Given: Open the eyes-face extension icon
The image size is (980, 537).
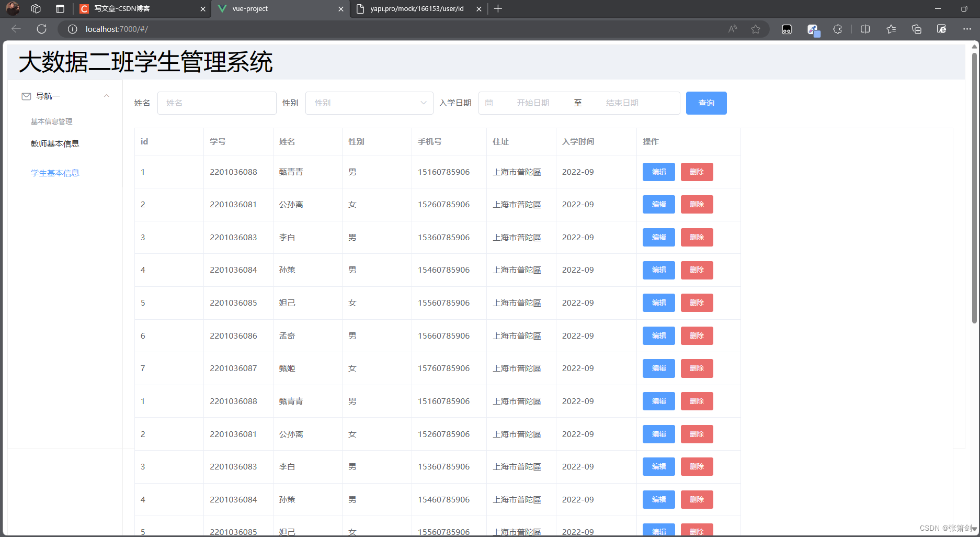Looking at the screenshot, I should [787, 29].
